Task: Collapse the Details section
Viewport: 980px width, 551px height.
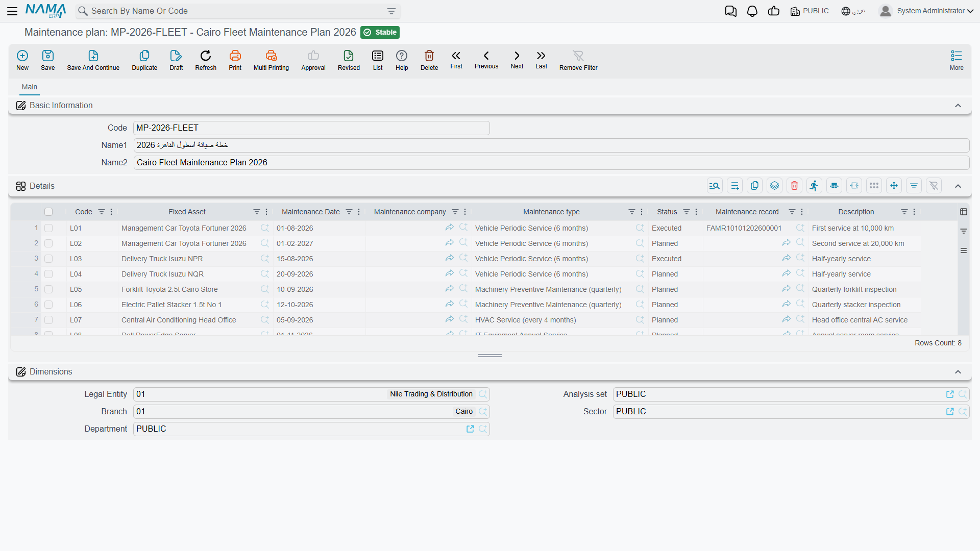Action: (958, 186)
